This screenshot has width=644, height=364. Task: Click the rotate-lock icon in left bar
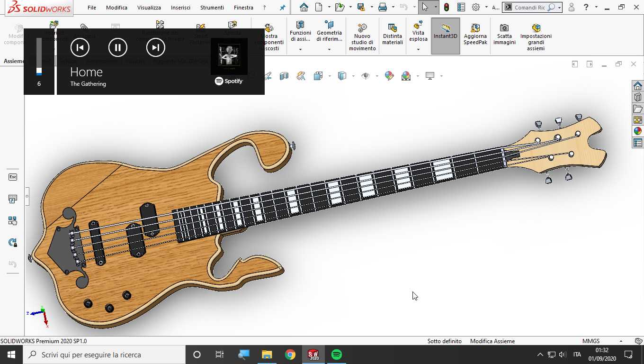point(13,243)
